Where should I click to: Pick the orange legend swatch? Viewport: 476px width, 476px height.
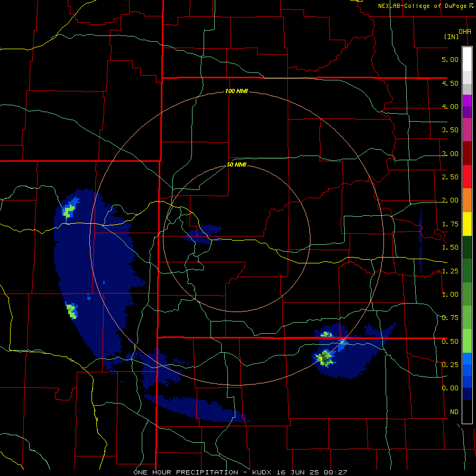coord(467,200)
